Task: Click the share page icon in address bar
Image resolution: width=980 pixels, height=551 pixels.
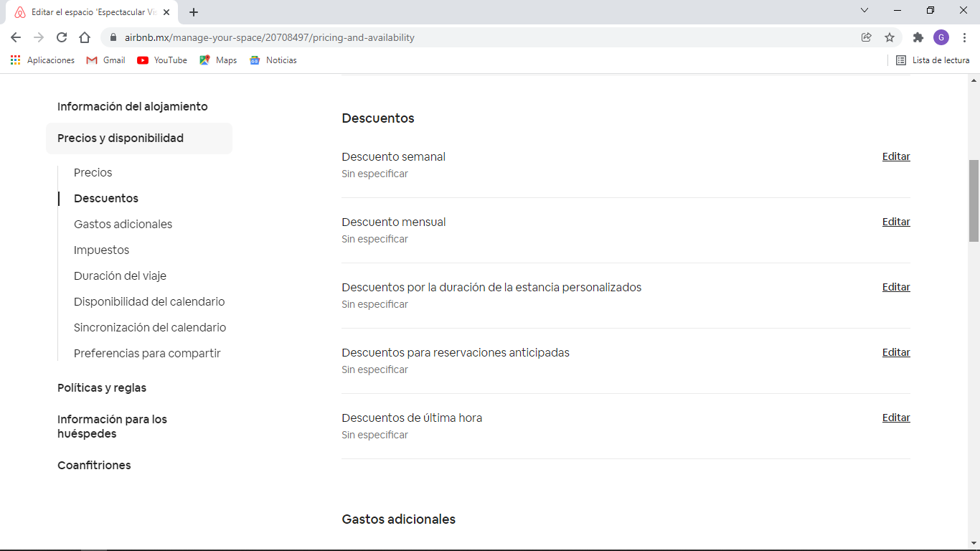Action: click(x=867, y=37)
